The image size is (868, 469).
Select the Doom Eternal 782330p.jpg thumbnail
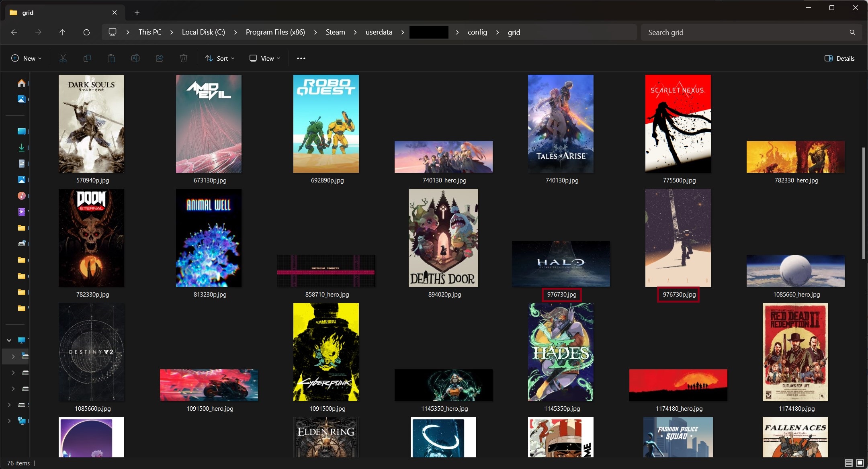click(x=91, y=238)
